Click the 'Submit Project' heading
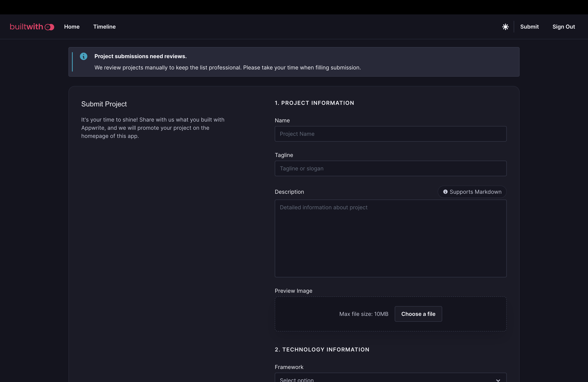 coord(104,104)
